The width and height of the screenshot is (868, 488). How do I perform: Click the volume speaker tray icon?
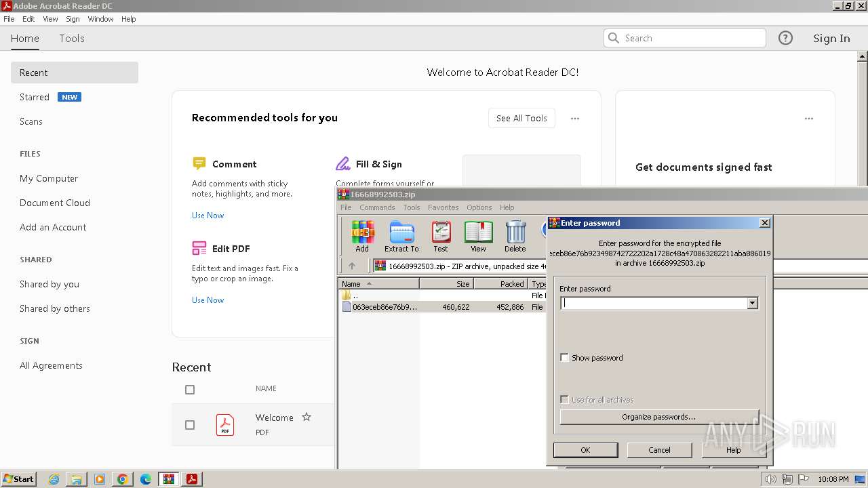pyautogui.click(x=770, y=479)
